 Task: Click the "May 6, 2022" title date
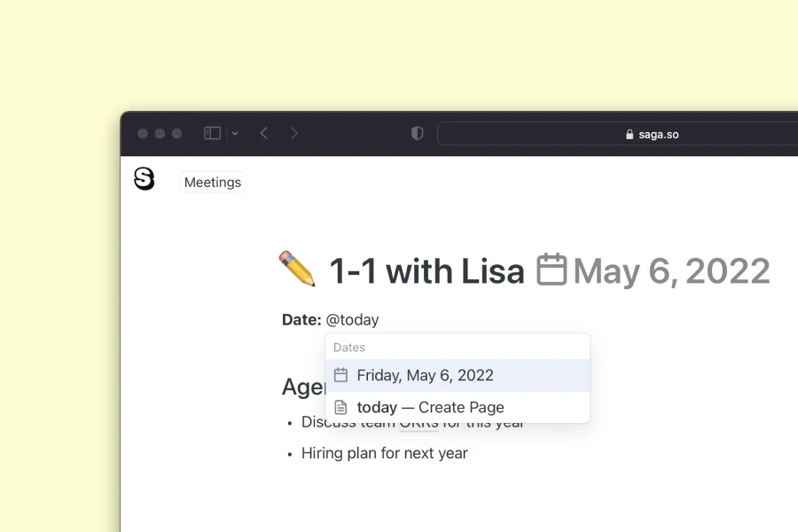pos(671,270)
